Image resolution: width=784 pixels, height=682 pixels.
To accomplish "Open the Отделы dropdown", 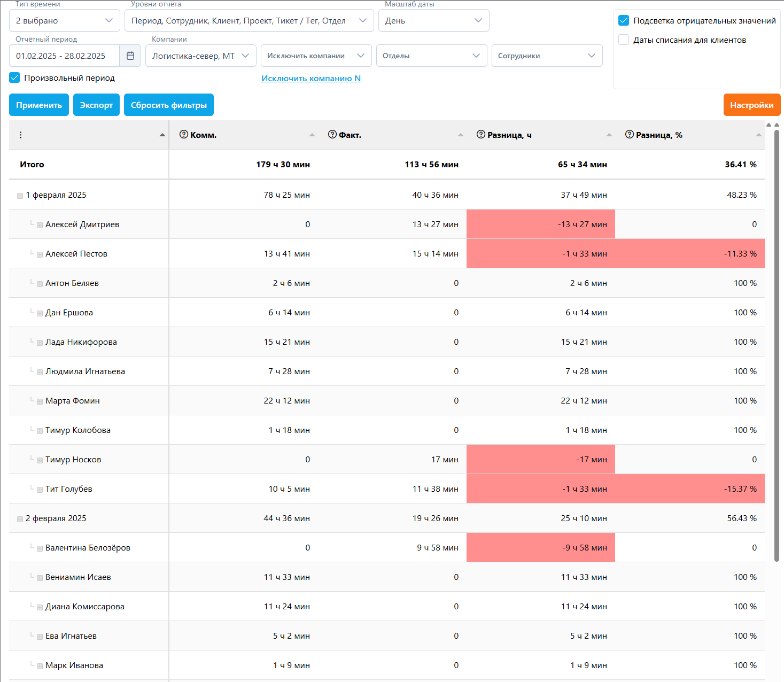I will click(431, 56).
